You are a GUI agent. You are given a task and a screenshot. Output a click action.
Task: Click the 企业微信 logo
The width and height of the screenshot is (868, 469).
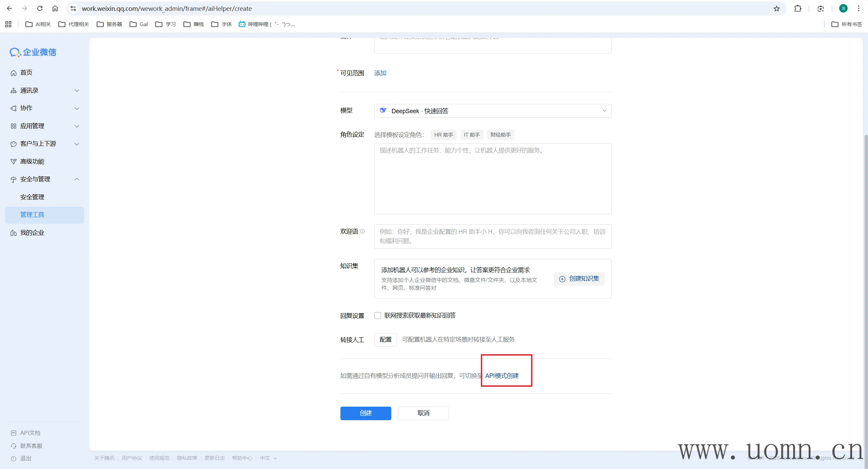click(33, 52)
